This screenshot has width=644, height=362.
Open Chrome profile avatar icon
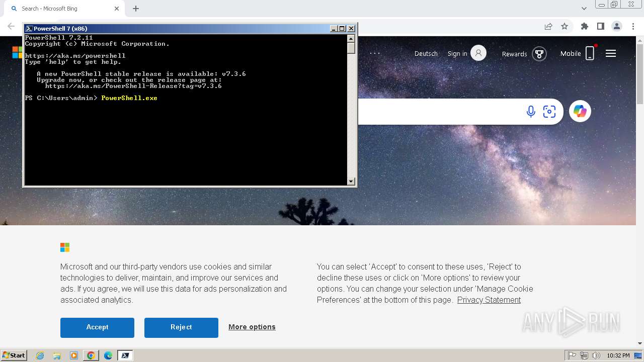[x=617, y=26]
